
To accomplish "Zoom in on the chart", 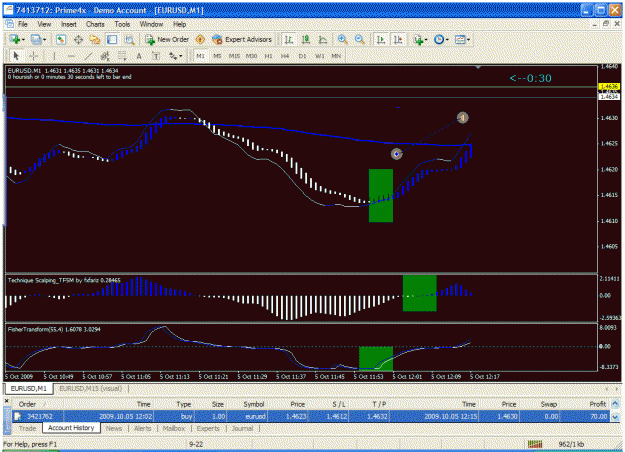I will (x=342, y=39).
